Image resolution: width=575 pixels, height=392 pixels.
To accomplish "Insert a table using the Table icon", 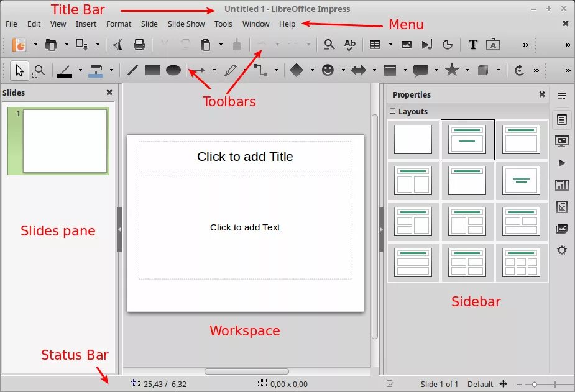I will [375, 45].
